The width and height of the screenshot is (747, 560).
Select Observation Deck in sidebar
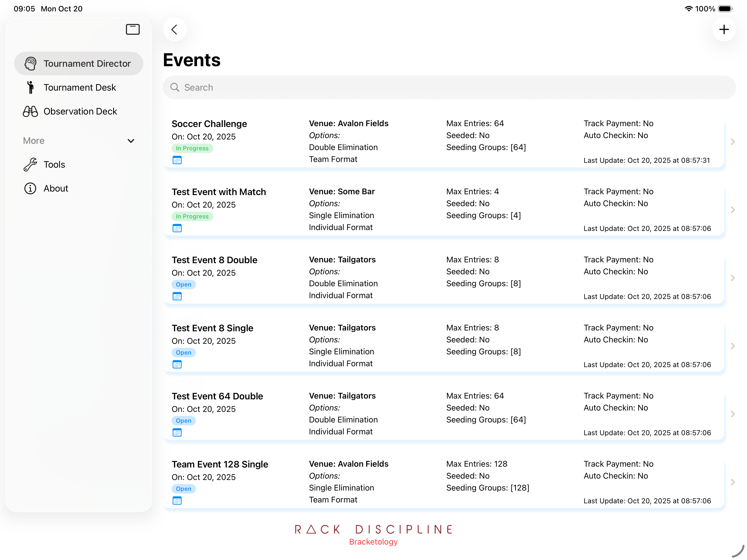pos(80,112)
